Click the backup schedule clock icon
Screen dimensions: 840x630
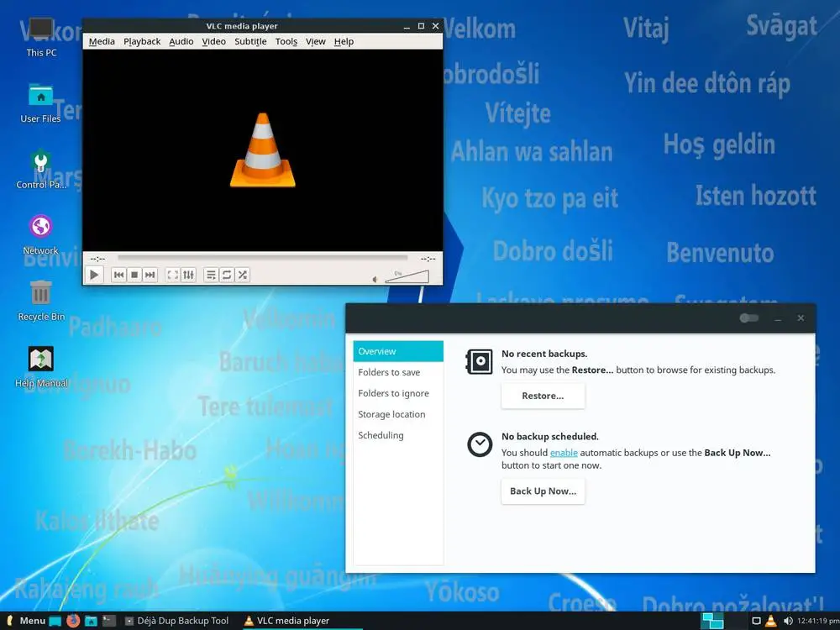pyautogui.click(x=480, y=444)
